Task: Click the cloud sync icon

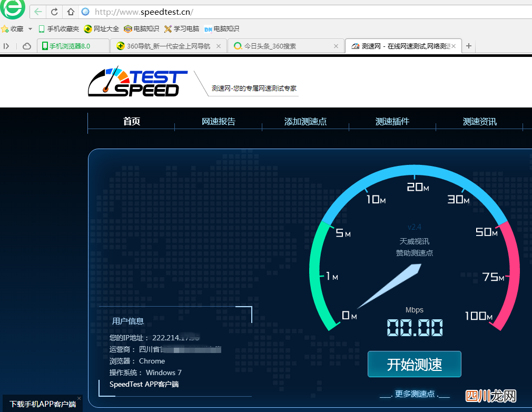Action: click(27, 46)
